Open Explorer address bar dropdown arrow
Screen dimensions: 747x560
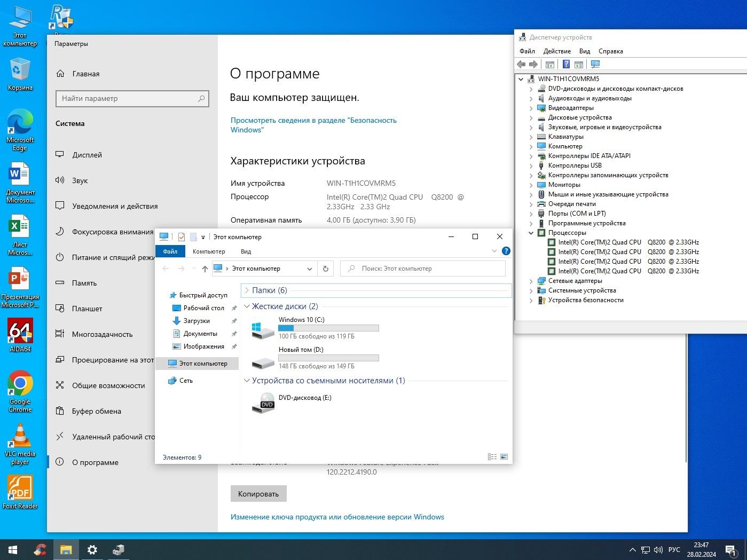pyautogui.click(x=310, y=269)
